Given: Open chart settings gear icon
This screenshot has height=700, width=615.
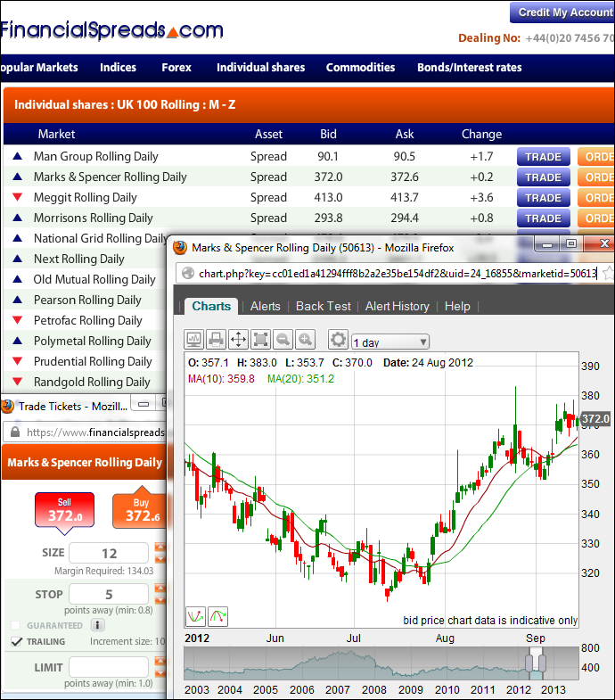Looking at the screenshot, I should click(338, 339).
